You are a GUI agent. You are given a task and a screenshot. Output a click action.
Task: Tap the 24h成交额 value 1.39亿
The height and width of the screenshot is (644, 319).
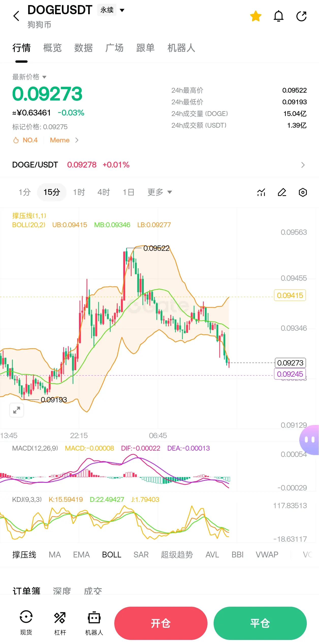[x=297, y=125]
